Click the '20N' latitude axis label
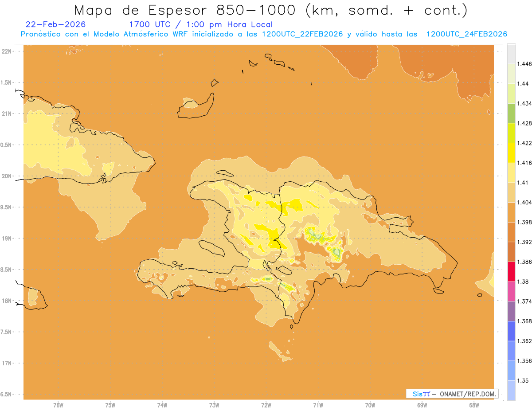 (8, 176)
